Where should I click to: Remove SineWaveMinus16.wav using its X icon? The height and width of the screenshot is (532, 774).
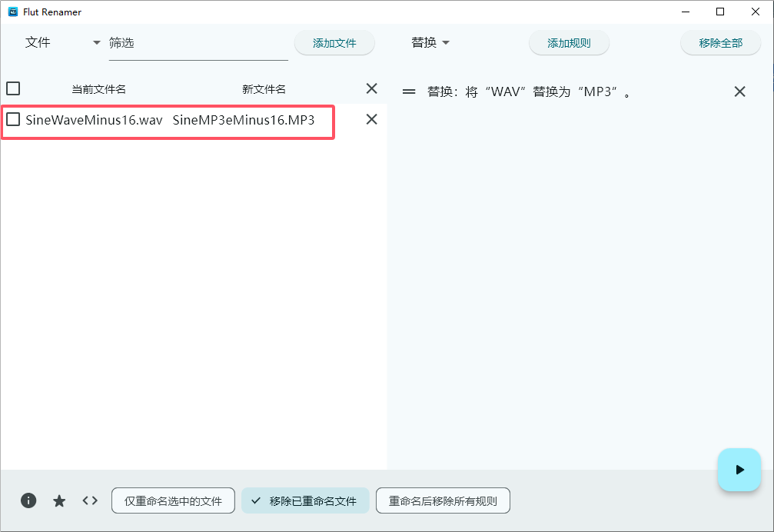(371, 119)
